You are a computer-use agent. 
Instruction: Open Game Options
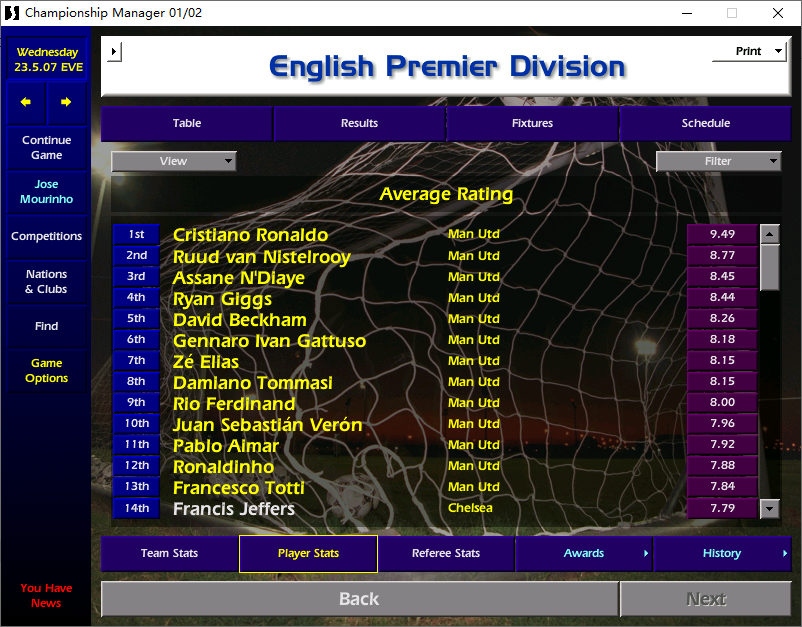click(47, 371)
